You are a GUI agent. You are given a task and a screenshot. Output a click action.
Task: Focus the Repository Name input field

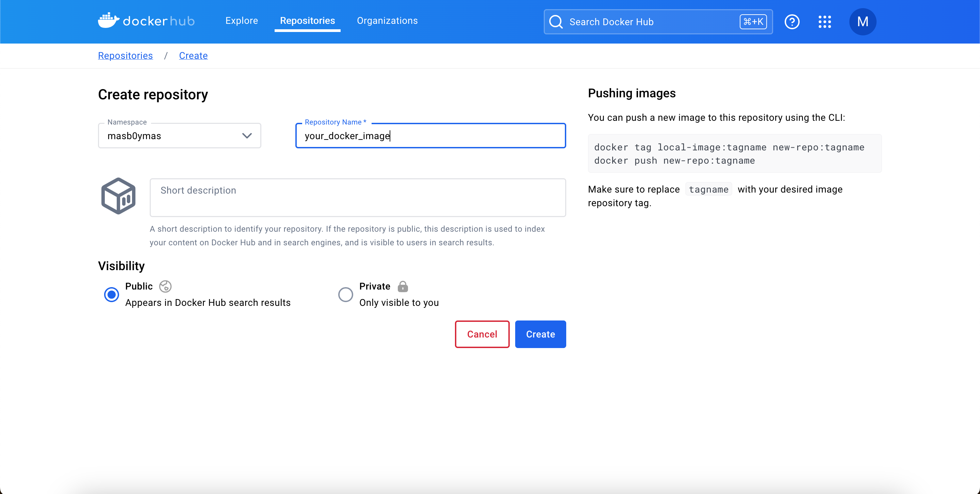pyautogui.click(x=431, y=136)
